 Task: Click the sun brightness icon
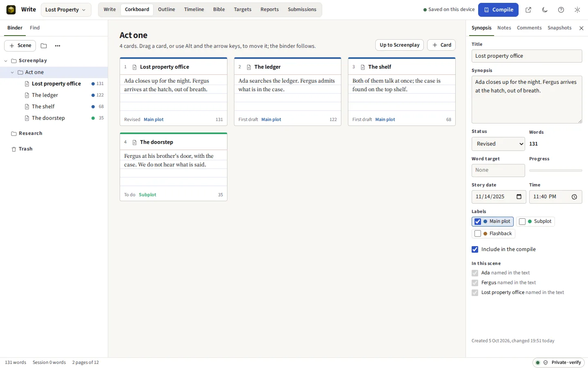pos(577,10)
